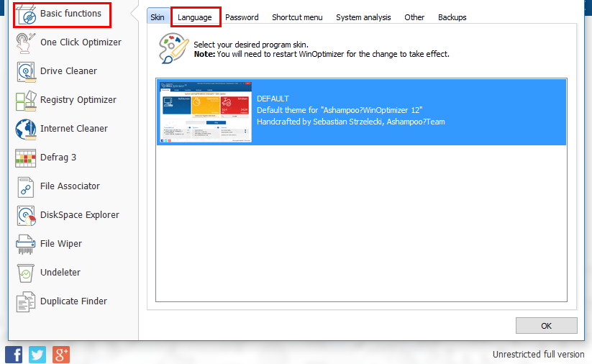
Task: Open the Facebook social icon
Action: [14, 355]
